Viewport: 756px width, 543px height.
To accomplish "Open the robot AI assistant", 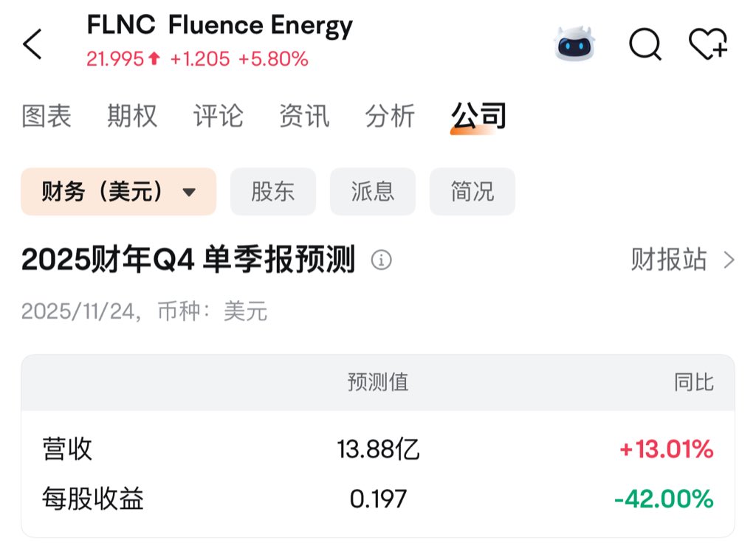I will click(x=574, y=44).
